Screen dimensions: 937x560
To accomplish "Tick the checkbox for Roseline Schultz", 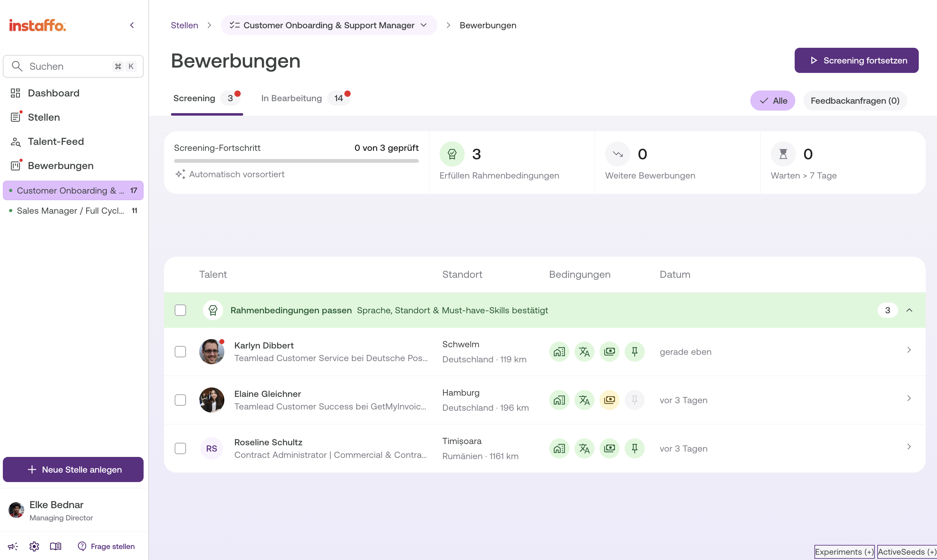I will pyautogui.click(x=180, y=448).
